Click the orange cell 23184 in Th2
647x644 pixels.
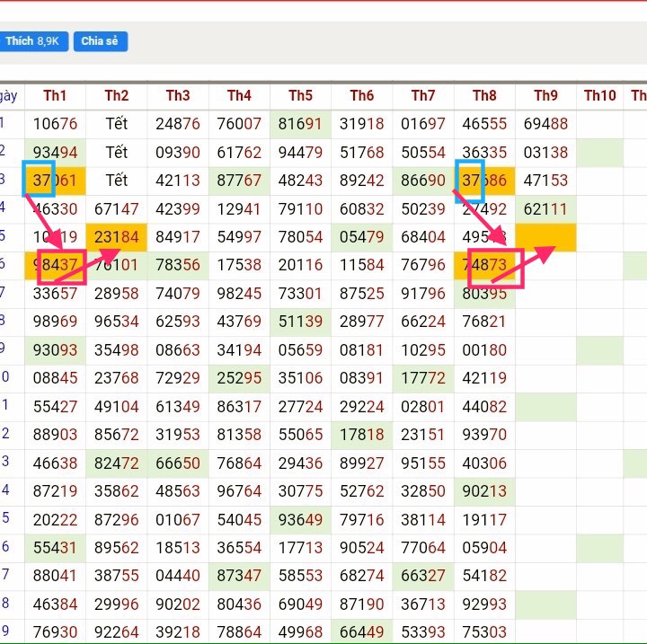click(117, 237)
